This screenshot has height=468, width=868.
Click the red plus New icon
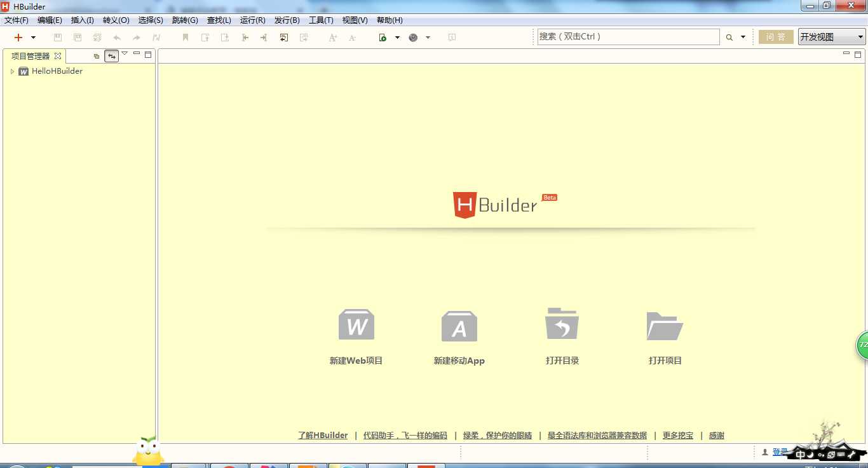tap(18, 38)
